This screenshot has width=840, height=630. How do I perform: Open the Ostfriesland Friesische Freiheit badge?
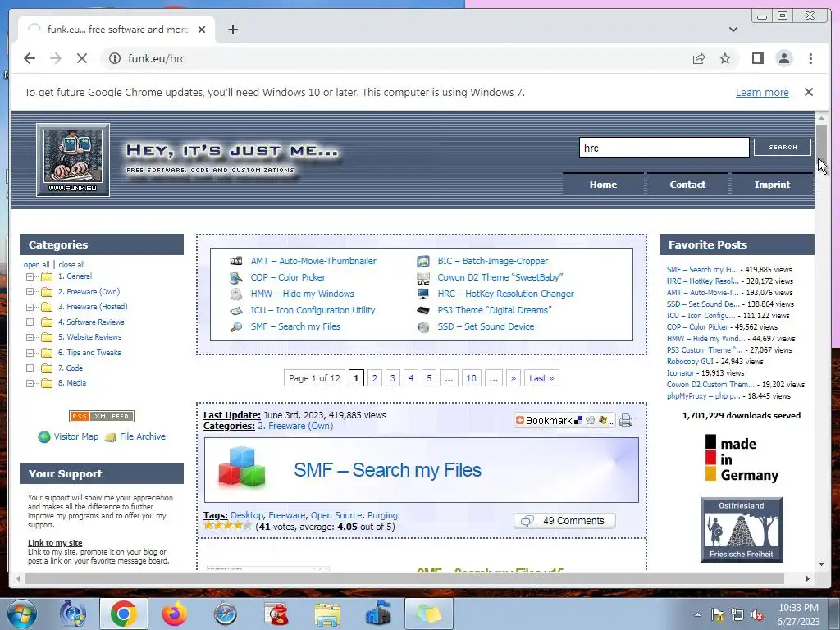741,530
